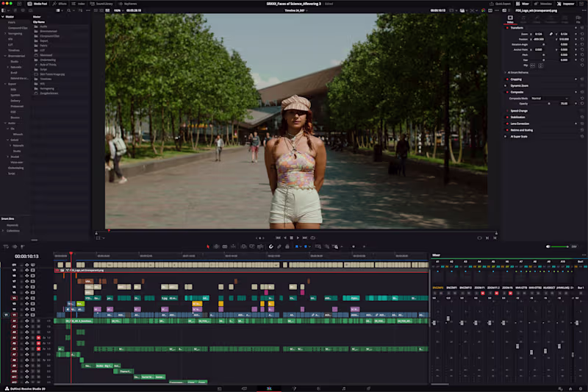The image size is (588, 392).
Task: Select the Trim edit mode tool
Action: 216,247
